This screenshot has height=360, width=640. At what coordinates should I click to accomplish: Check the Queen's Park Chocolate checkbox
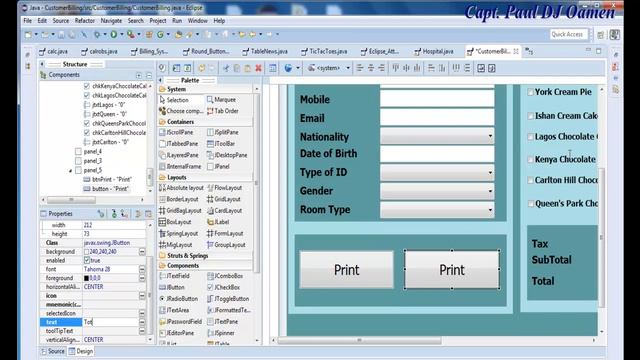530,203
